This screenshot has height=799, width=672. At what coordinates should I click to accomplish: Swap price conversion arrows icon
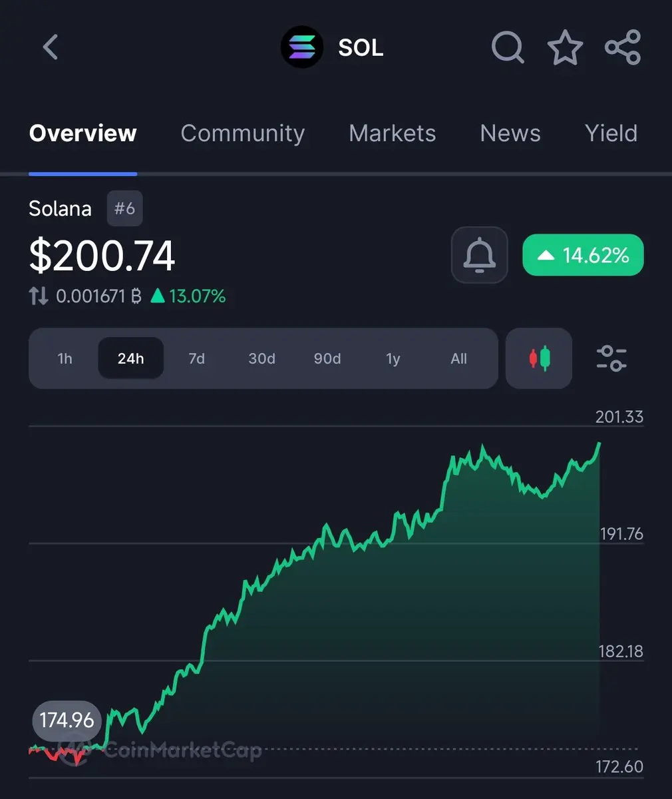[x=39, y=296]
